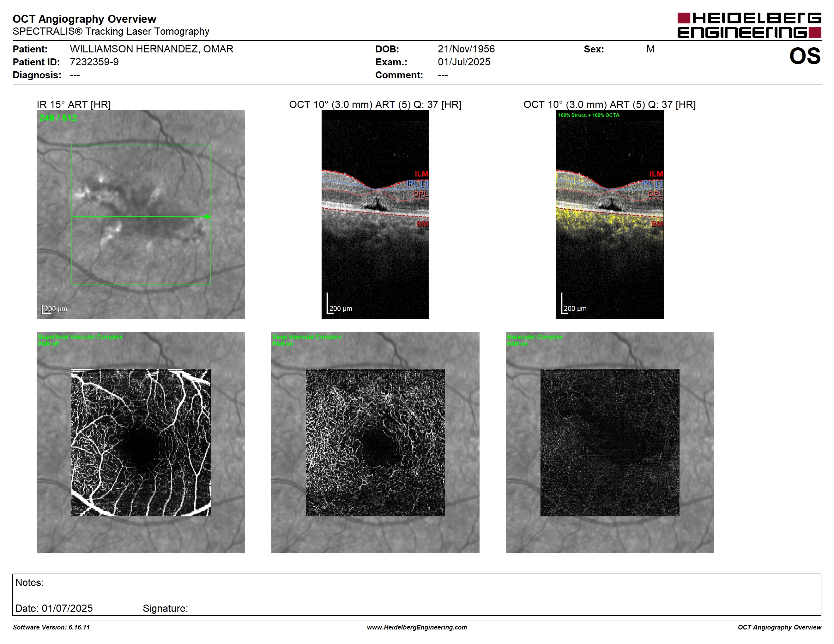Select the OCTA overlay B-scan image

tap(609, 214)
